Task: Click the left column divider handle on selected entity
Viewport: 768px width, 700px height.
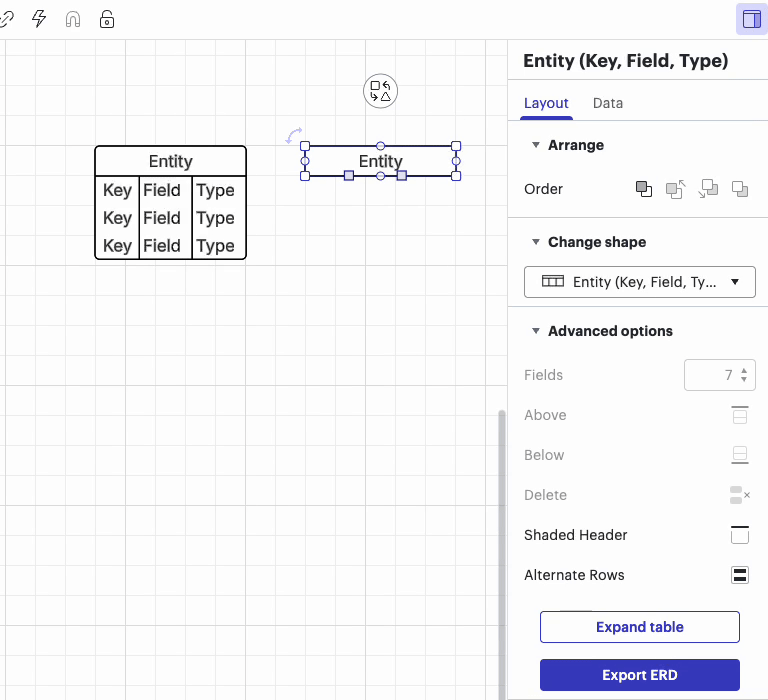Action: (349, 175)
